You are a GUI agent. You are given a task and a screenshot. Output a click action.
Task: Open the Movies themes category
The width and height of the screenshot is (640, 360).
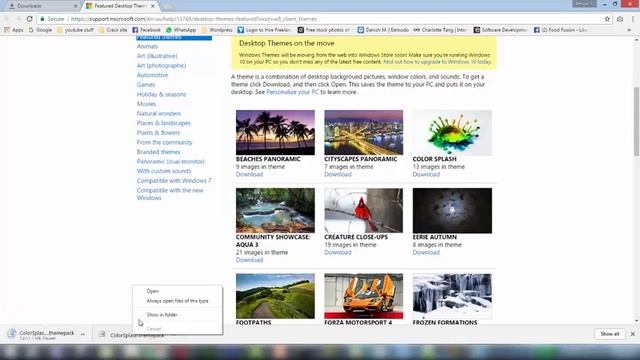click(146, 104)
